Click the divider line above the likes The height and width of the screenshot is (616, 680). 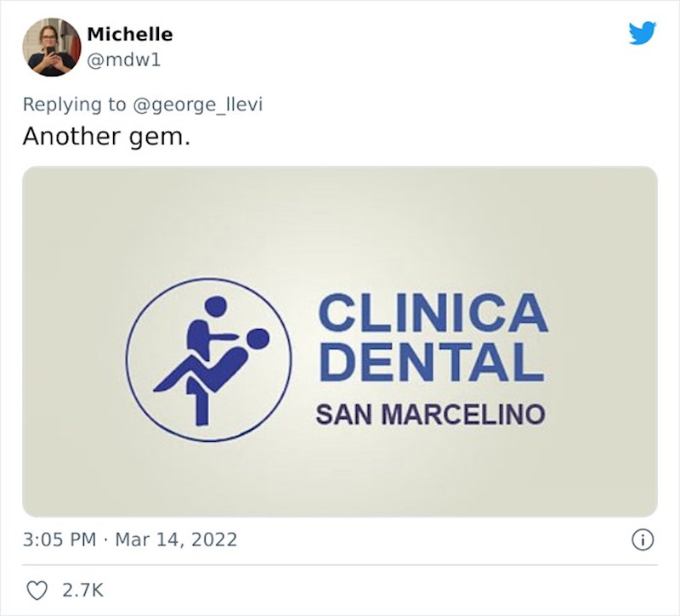[339, 564]
